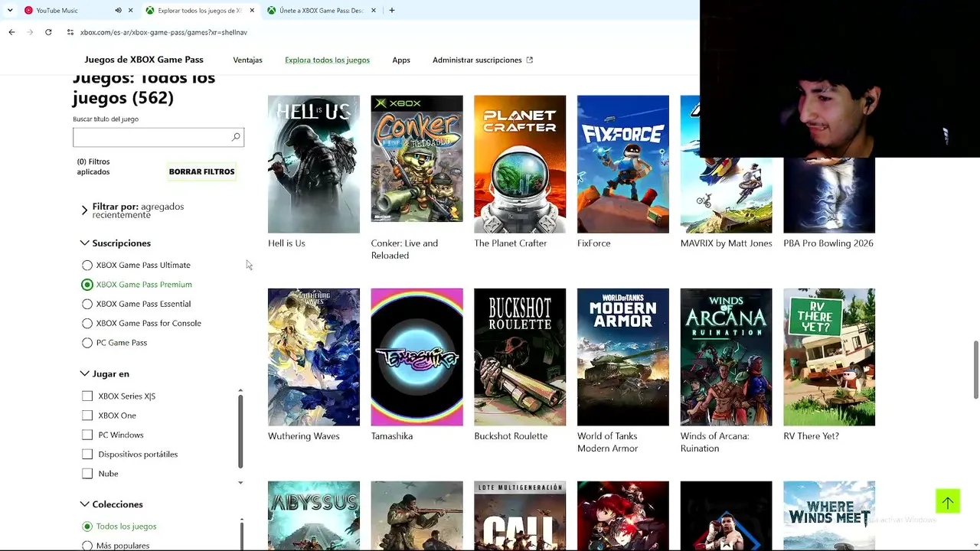Close the 'Explorar todos los juegos' tab
Screen dimensions: 980x551
coord(252,11)
